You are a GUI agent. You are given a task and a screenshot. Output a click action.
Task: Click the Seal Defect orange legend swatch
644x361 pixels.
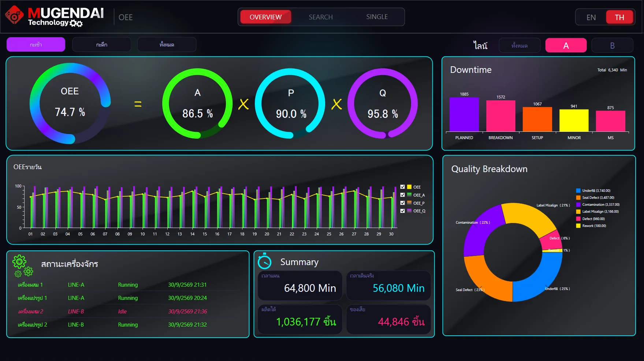(578, 198)
